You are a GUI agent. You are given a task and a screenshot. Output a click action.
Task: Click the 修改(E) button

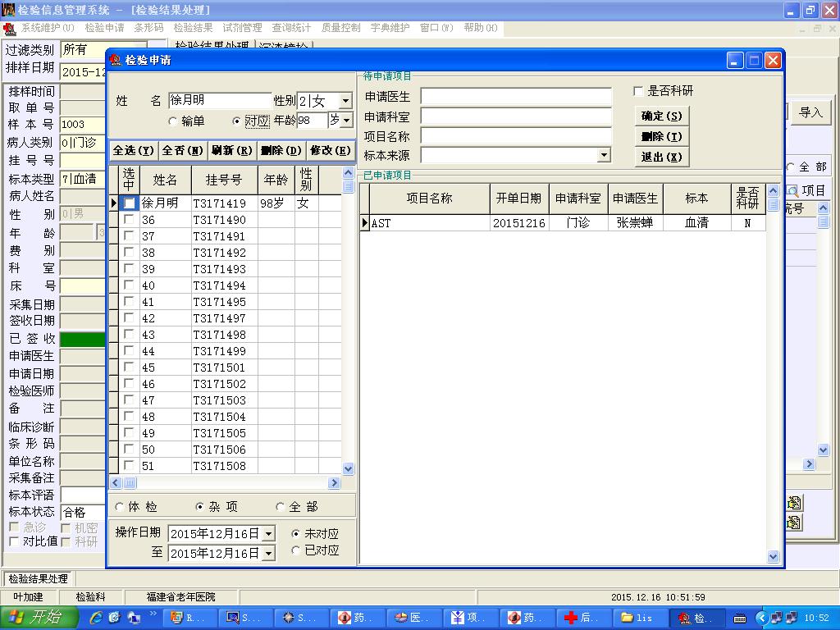(331, 151)
